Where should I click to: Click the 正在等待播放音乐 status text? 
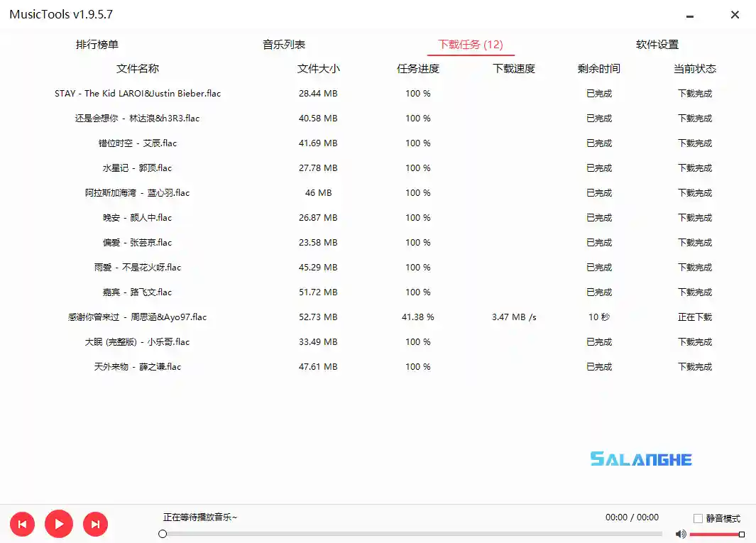(x=198, y=517)
